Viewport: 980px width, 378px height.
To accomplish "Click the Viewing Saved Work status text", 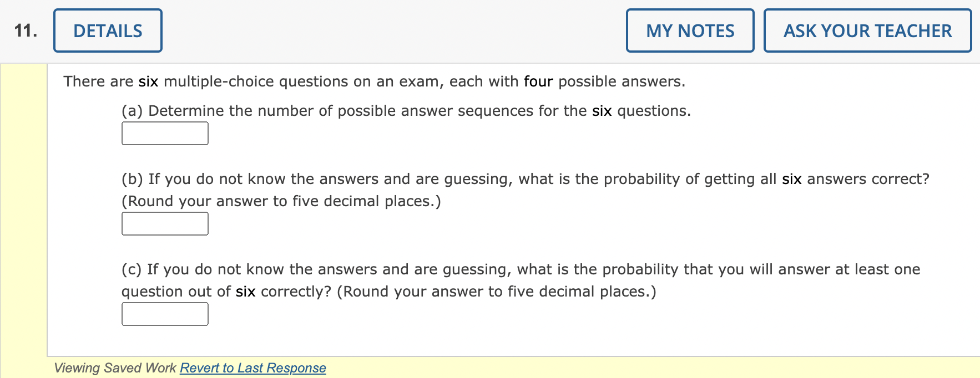I will coord(115,367).
